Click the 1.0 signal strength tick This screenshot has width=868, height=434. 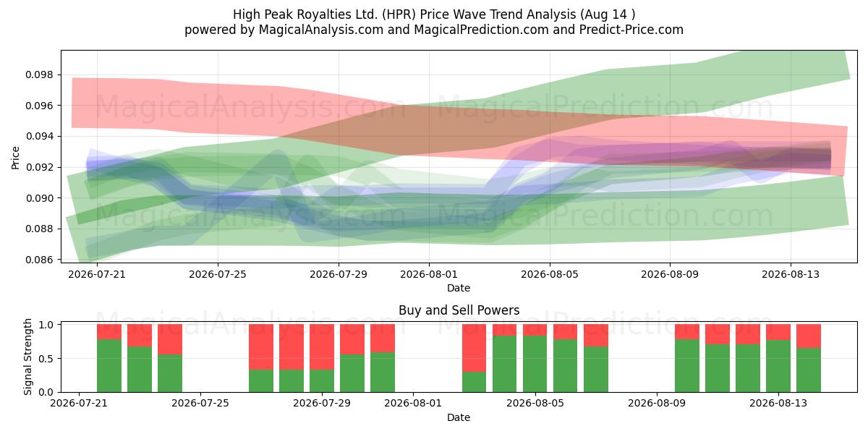click(48, 325)
